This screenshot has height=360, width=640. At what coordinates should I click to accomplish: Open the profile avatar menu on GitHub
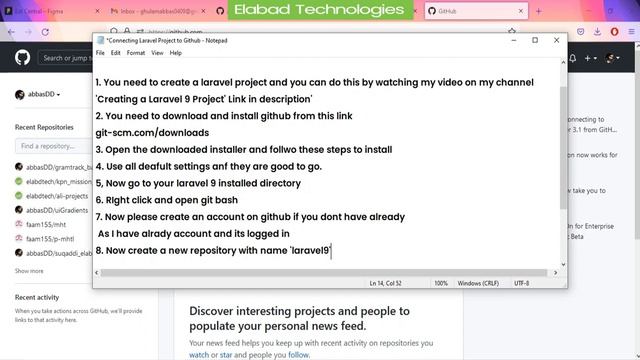click(613, 58)
